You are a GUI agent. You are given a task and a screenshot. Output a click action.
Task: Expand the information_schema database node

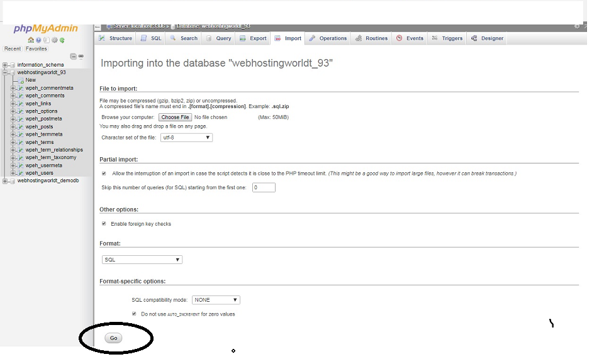tap(5, 65)
